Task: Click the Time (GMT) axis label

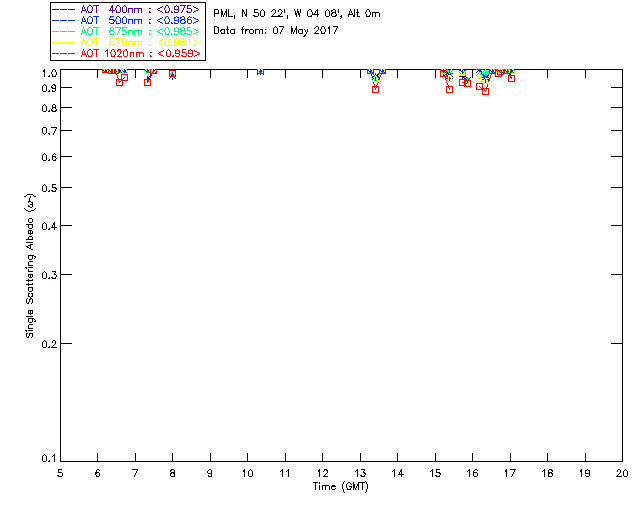Action: [340, 487]
